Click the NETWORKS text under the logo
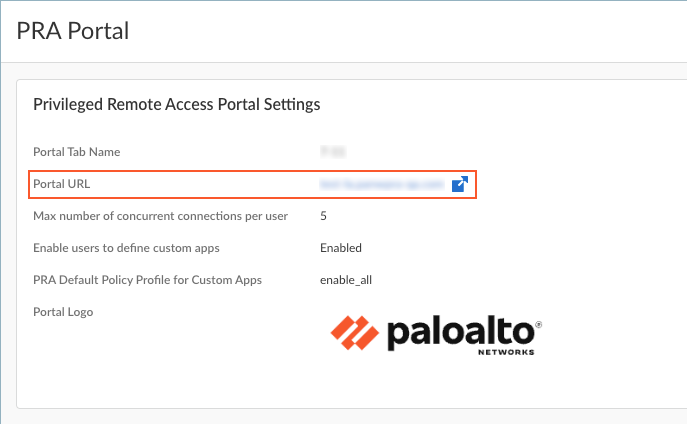 coord(506,352)
